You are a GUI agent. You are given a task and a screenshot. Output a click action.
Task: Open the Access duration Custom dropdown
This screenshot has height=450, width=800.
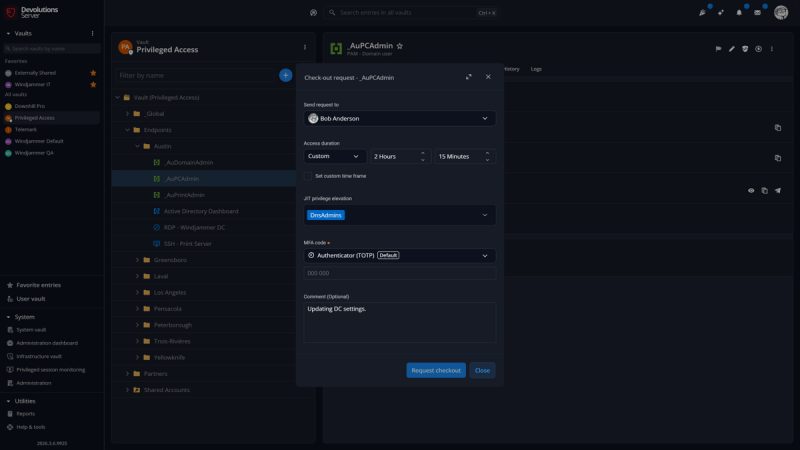[334, 156]
